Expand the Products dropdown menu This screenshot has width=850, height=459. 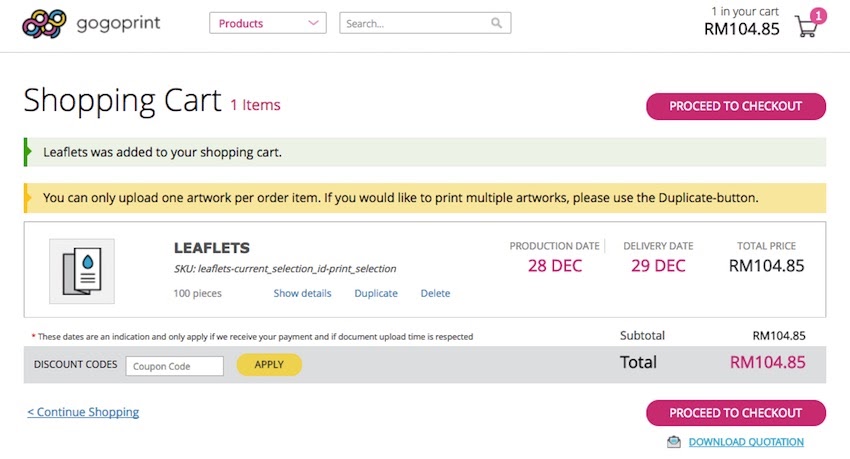coord(268,23)
